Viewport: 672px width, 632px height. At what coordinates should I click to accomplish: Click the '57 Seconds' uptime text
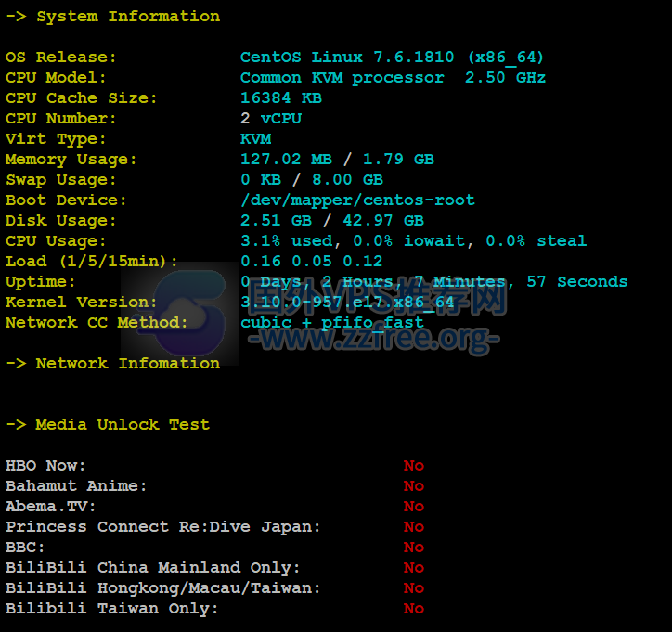(576, 281)
